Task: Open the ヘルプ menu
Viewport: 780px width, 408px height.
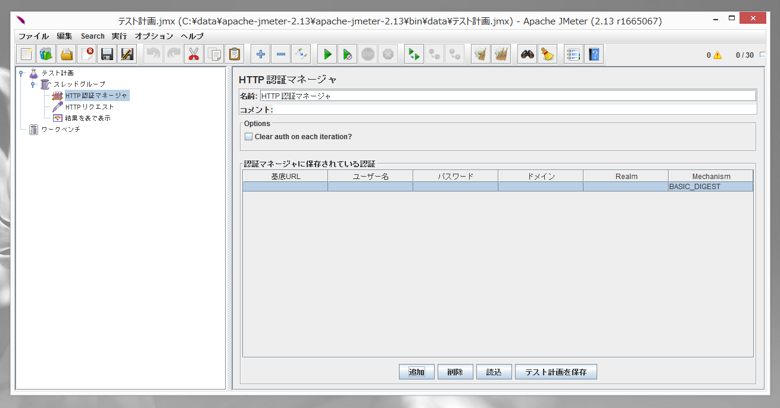Action: click(x=192, y=36)
